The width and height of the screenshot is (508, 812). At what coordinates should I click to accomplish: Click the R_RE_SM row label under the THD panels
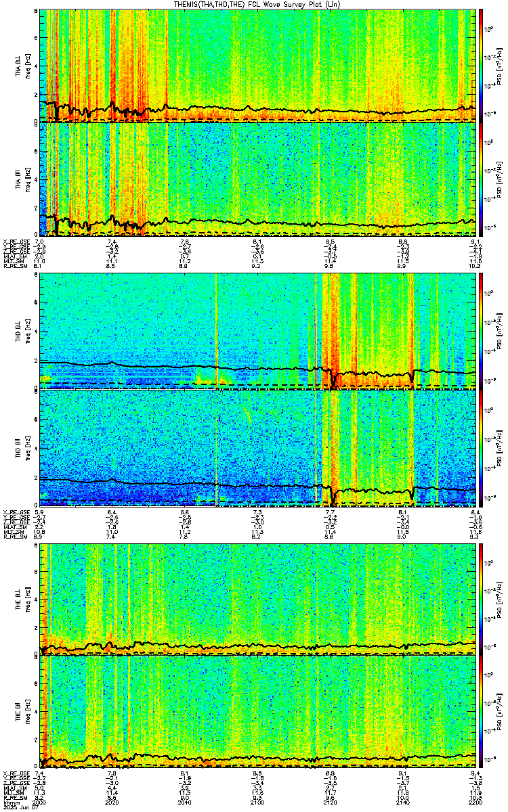15,537
